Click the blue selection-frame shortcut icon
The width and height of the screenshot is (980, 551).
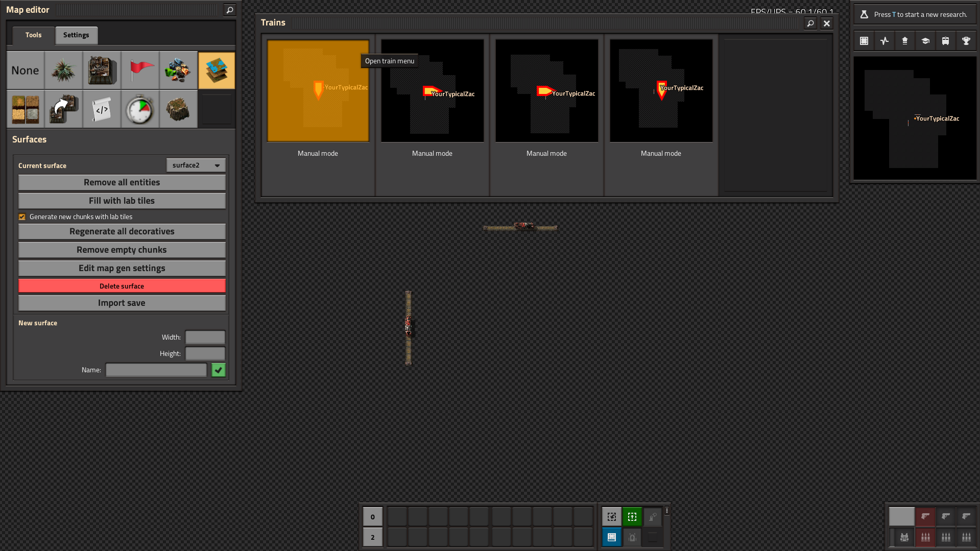pos(612,537)
